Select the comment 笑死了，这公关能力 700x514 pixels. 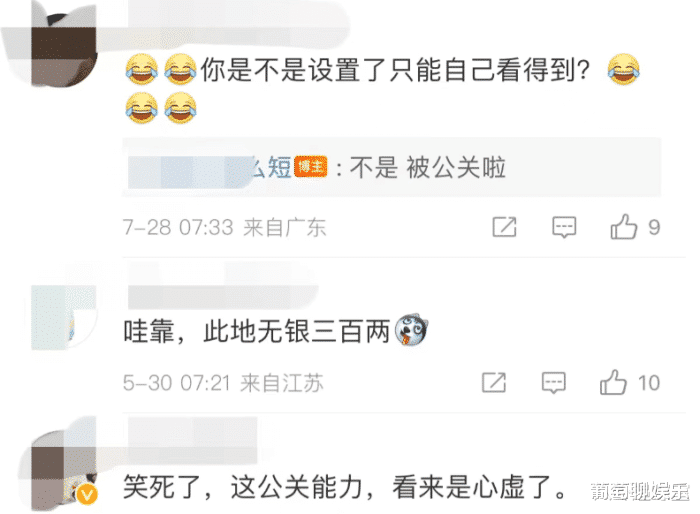pos(345,487)
